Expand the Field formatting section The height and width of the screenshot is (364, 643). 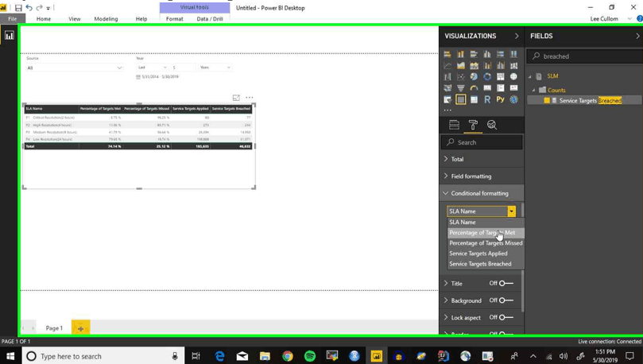482,176
